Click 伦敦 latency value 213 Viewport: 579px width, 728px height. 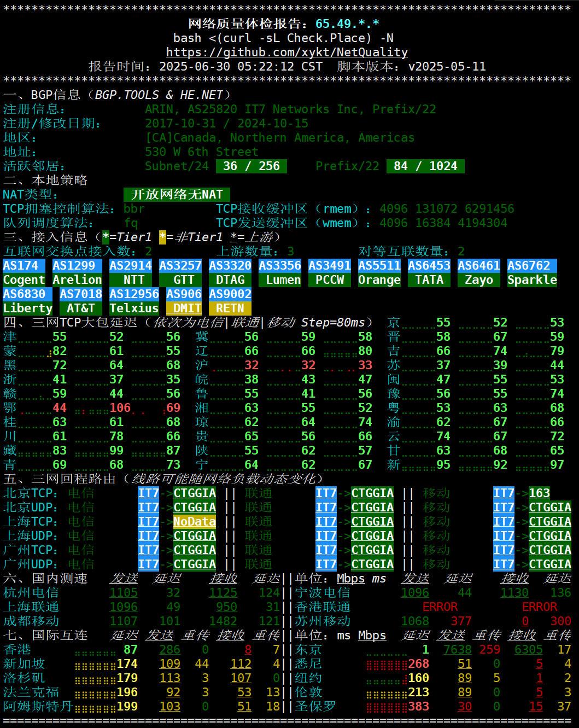[x=419, y=692]
